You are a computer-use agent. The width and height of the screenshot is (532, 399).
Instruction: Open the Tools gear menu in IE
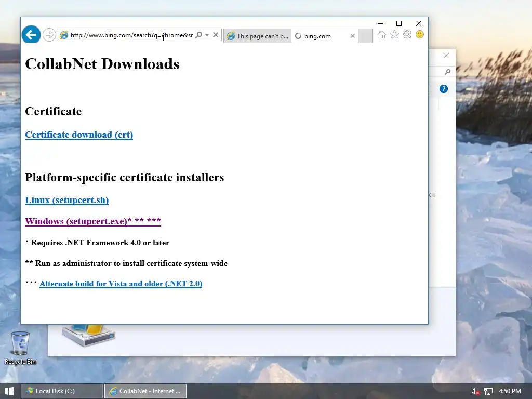point(407,35)
